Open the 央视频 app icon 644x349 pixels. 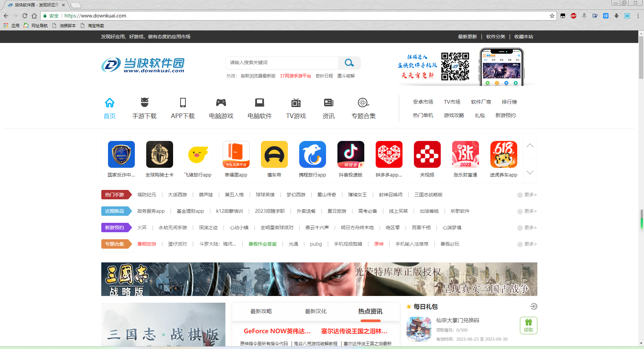click(427, 154)
